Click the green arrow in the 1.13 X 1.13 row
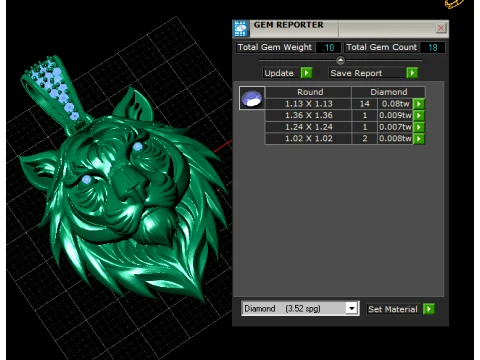 tap(419, 104)
